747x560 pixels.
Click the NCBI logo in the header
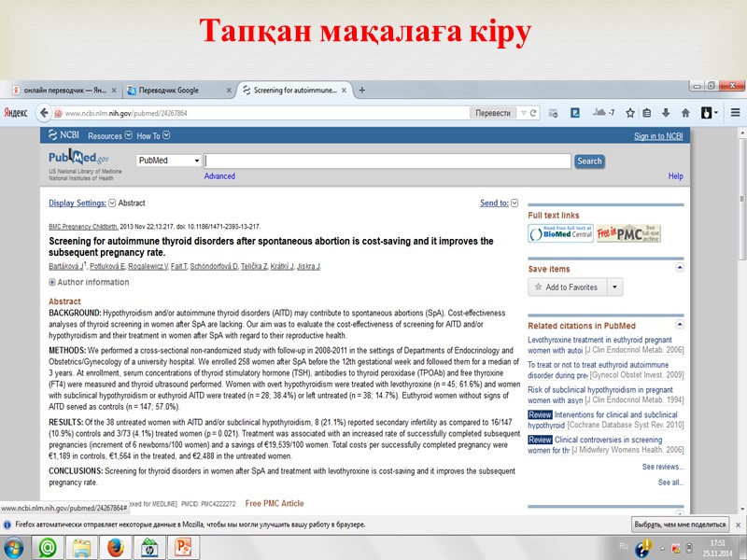[63, 135]
